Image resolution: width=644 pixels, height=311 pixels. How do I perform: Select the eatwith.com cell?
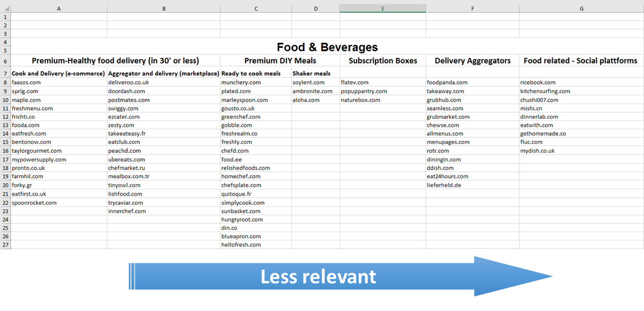582,125
